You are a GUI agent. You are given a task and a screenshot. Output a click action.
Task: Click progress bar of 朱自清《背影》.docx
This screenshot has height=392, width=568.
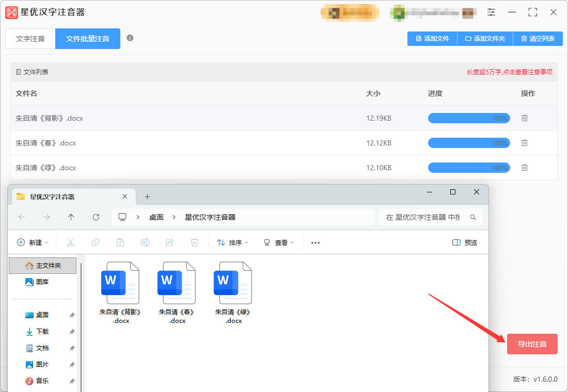(x=469, y=118)
